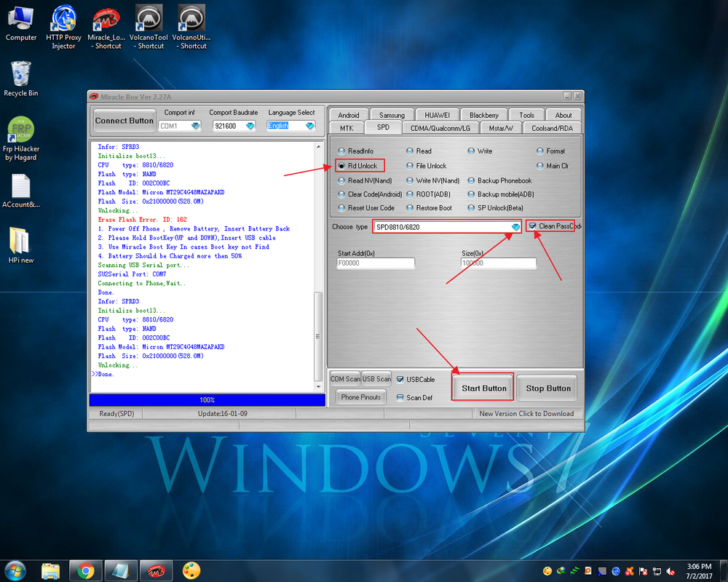
Task: Switch to the CDMA/Qualcomm/LG tab
Action: point(440,128)
